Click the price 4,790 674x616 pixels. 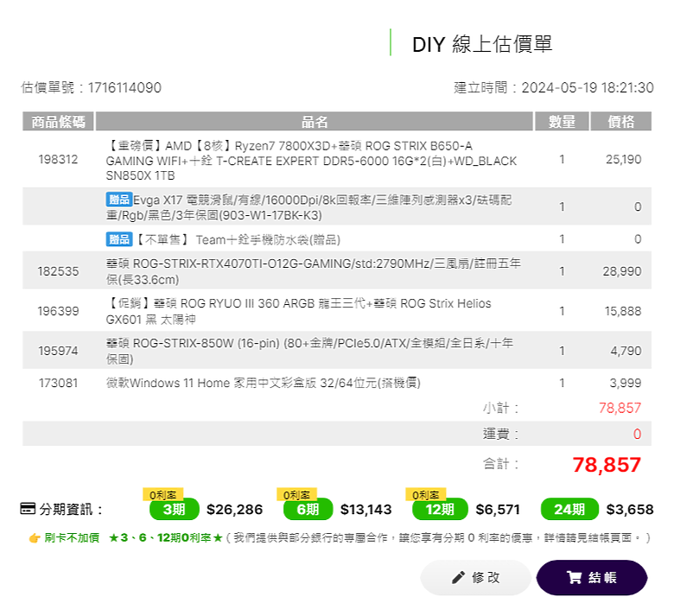pos(626,351)
